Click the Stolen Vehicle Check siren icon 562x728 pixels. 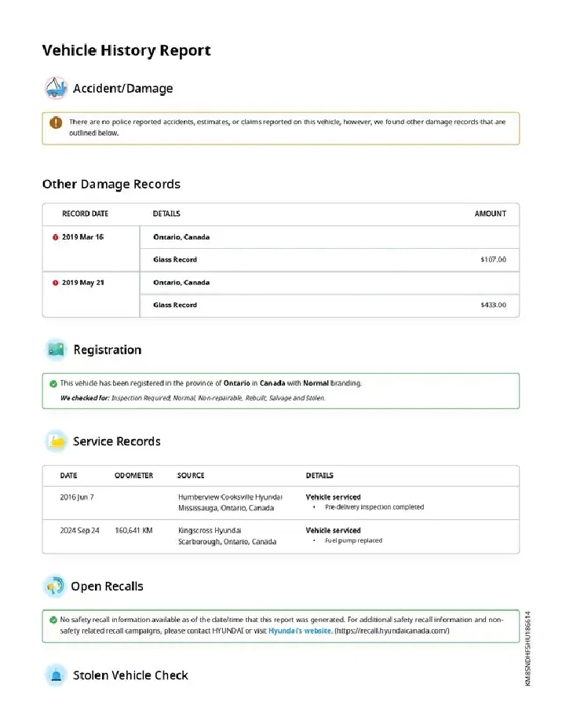tap(55, 675)
